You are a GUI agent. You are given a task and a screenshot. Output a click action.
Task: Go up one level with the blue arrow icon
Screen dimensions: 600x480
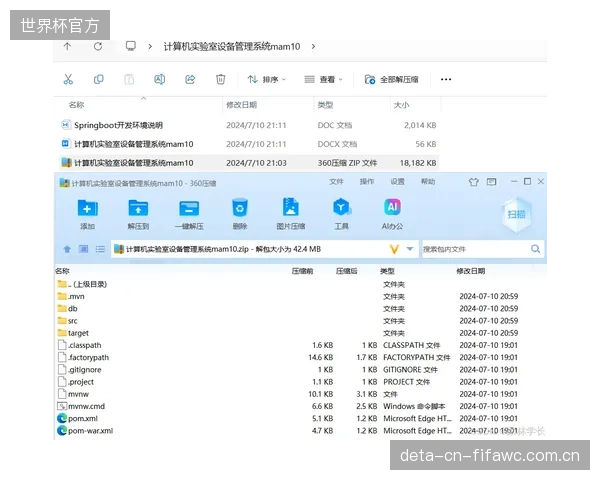(67, 249)
